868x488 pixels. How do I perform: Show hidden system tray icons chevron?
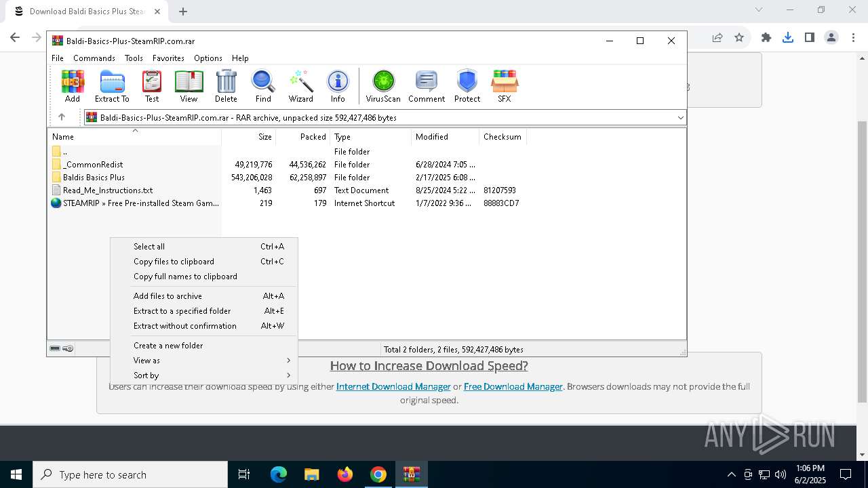coord(731,474)
